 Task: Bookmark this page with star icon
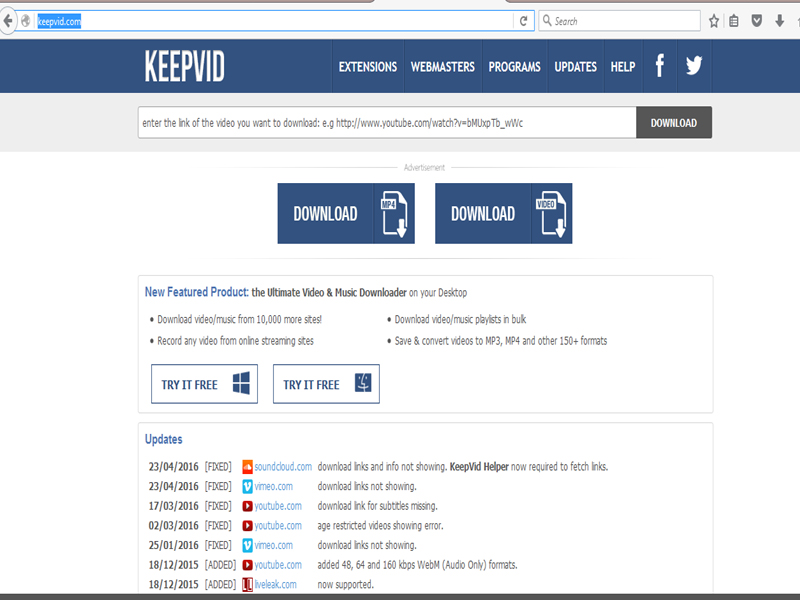pyautogui.click(x=714, y=21)
